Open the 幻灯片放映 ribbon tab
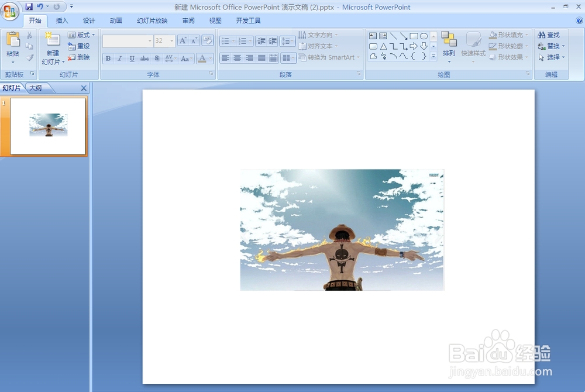The image size is (585, 392). 152,20
